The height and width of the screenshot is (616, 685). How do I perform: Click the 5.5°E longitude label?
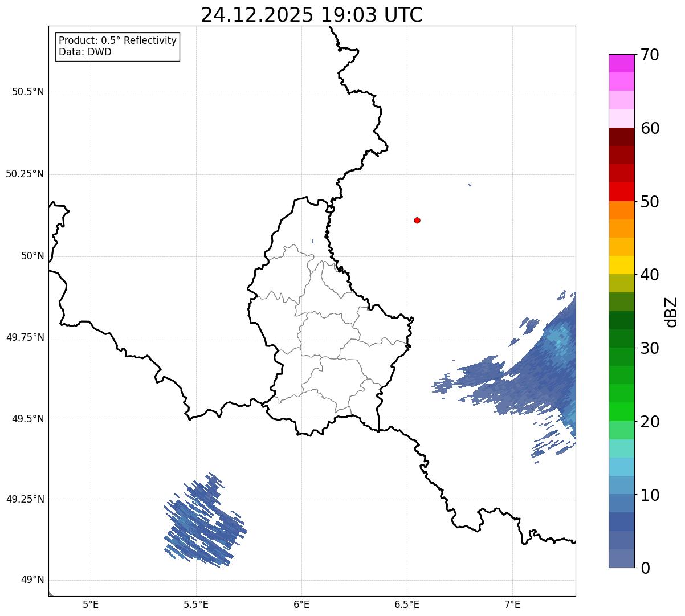tap(196, 604)
